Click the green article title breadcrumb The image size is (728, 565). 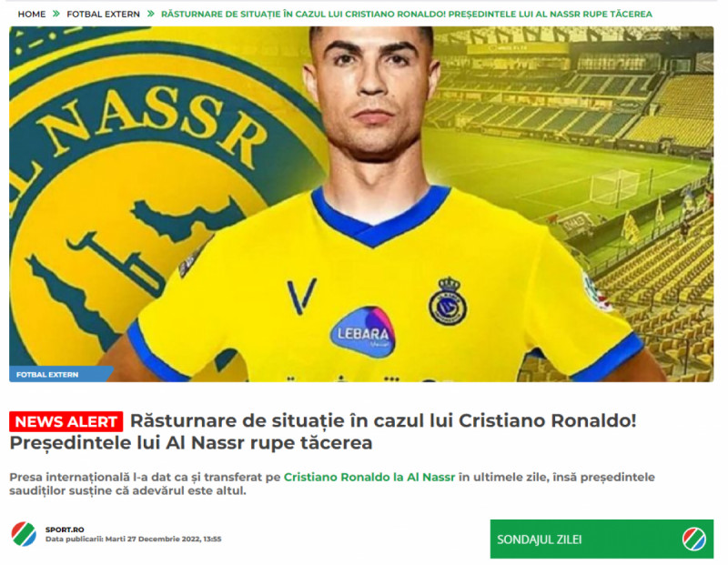406,15
